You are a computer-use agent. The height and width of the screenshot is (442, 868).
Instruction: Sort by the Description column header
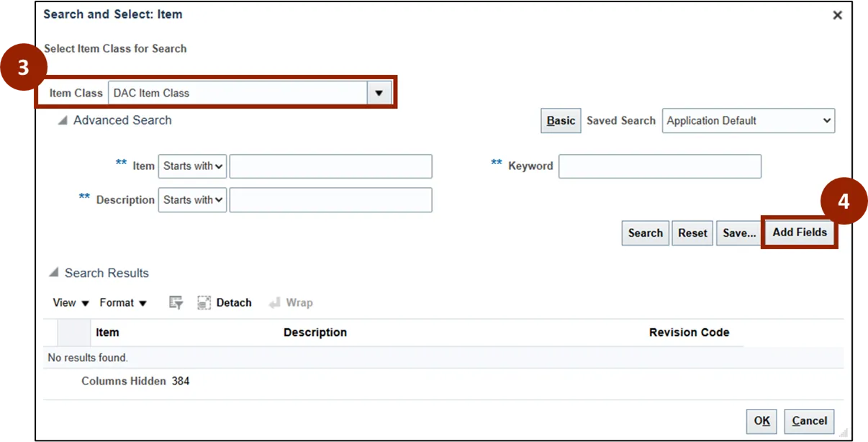tap(315, 333)
